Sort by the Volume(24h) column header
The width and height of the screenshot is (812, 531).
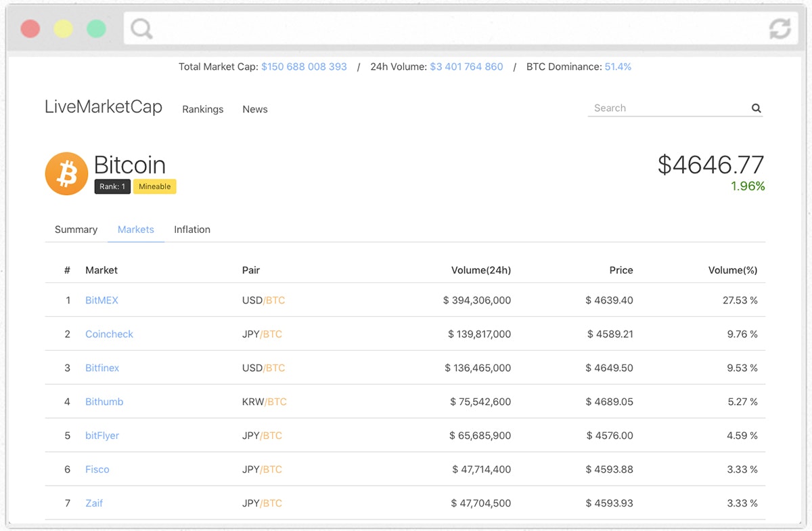(481, 270)
